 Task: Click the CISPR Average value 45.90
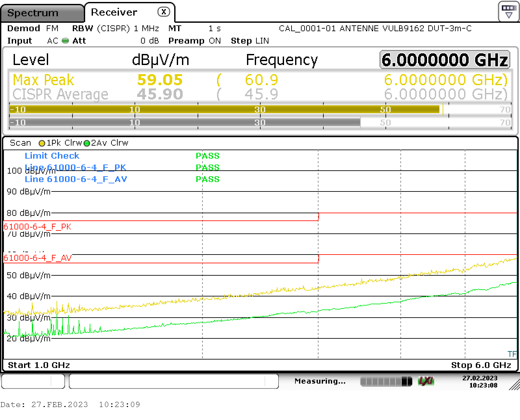click(x=160, y=94)
